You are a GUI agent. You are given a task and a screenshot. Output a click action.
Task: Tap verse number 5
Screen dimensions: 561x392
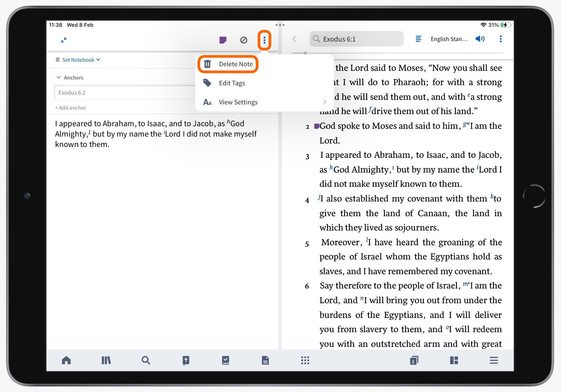pyautogui.click(x=307, y=244)
